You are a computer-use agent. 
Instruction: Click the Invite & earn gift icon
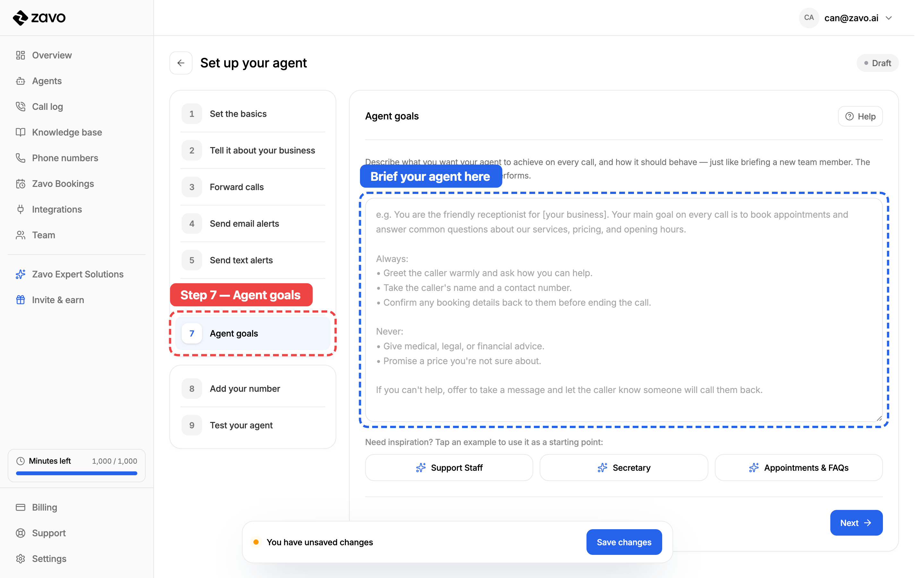pyautogui.click(x=21, y=300)
